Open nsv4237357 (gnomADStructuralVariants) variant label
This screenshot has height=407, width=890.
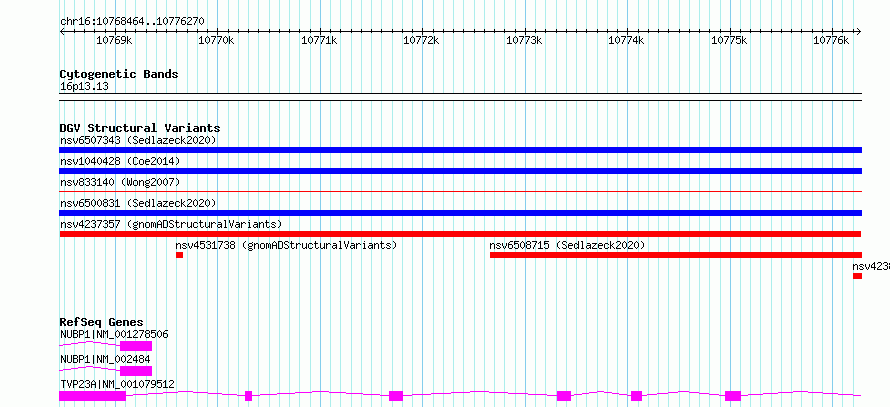171,224
